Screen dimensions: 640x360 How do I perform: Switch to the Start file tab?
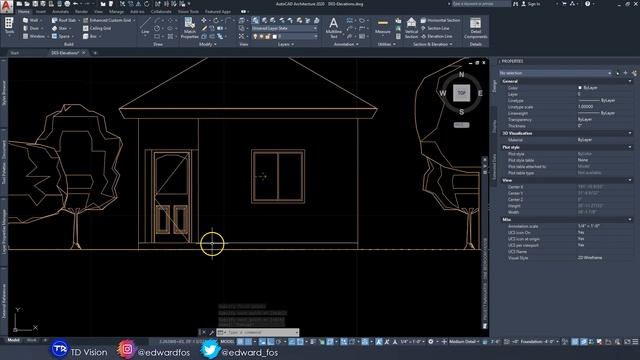15,53
